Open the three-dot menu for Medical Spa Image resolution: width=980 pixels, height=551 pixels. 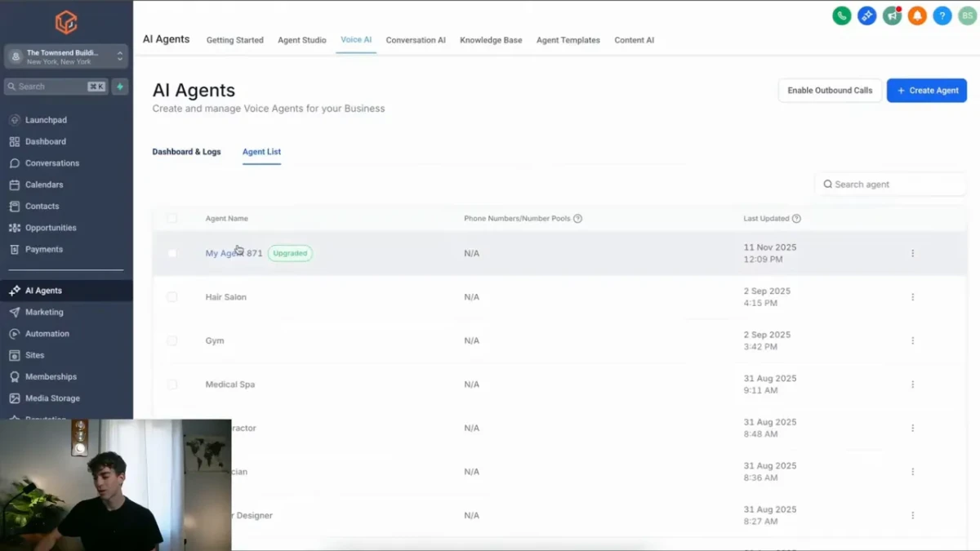click(912, 384)
